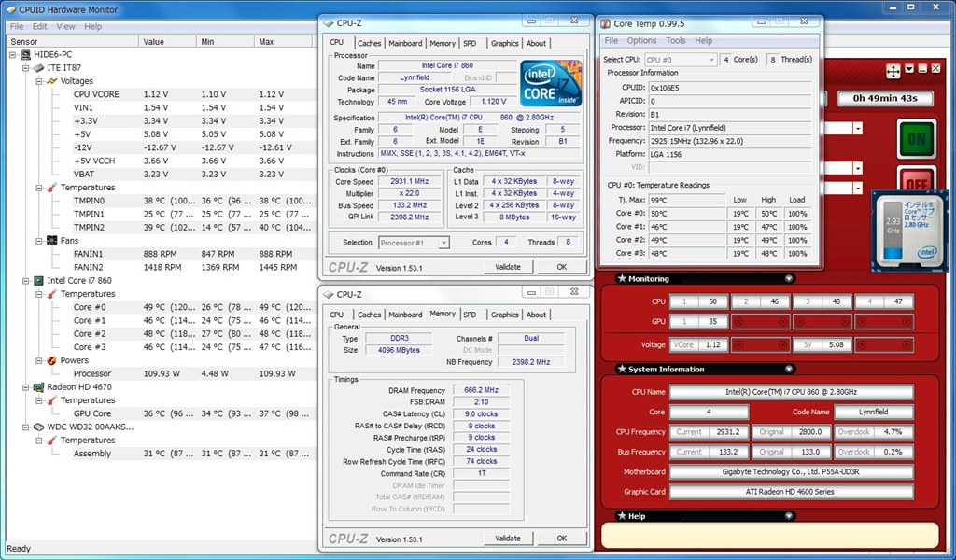Click the Sensor column header
Screen dimensions: 956x560
coord(72,41)
